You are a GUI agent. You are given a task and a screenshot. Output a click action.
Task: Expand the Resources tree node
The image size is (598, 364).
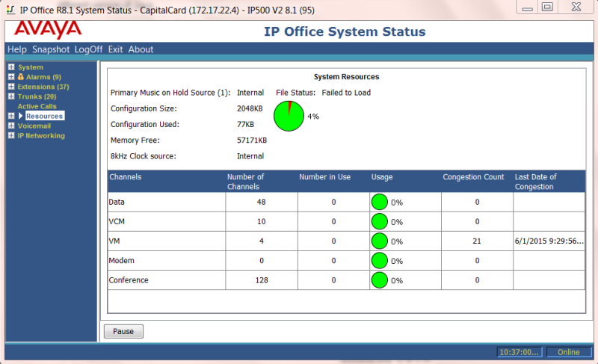coord(11,116)
